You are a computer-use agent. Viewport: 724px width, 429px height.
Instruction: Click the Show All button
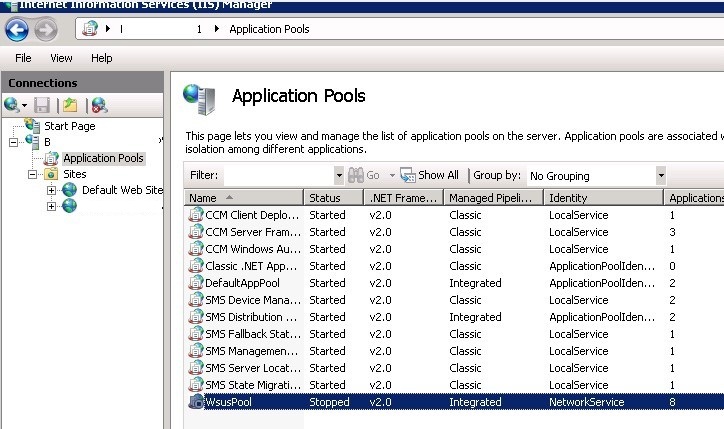click(x=430, y=175)
